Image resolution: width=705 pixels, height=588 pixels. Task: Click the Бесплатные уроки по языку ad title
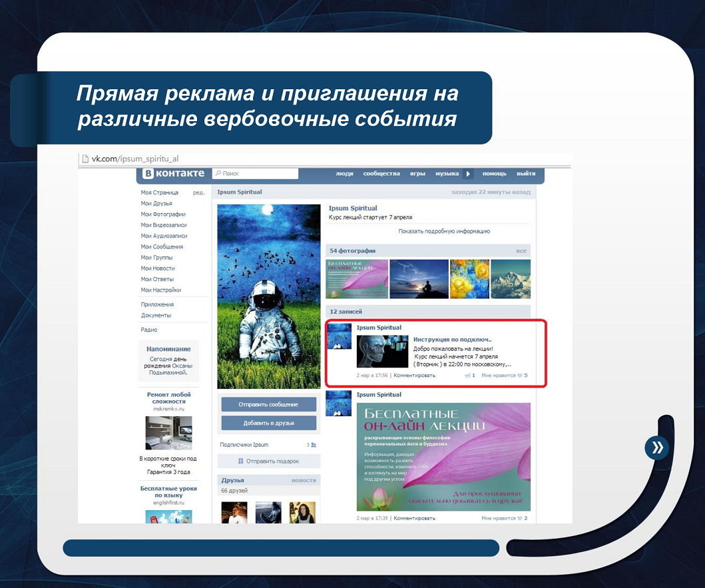point(168,491)
